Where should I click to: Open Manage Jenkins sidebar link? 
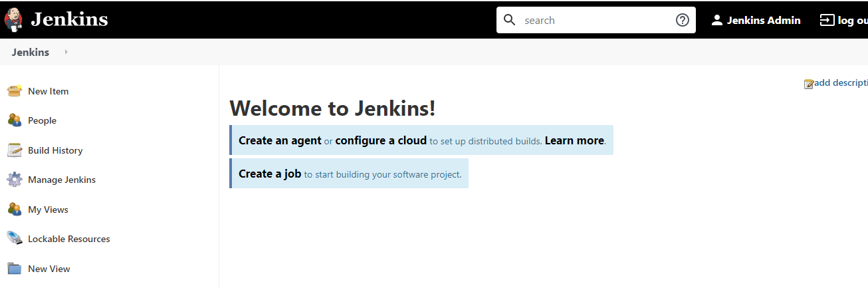pyautogui.click(x=62, y=180)
